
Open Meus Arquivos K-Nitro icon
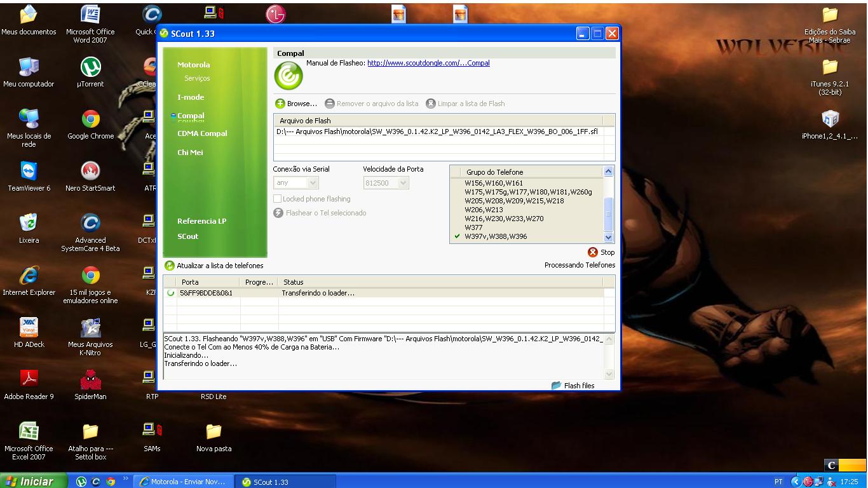coord(90,337)
